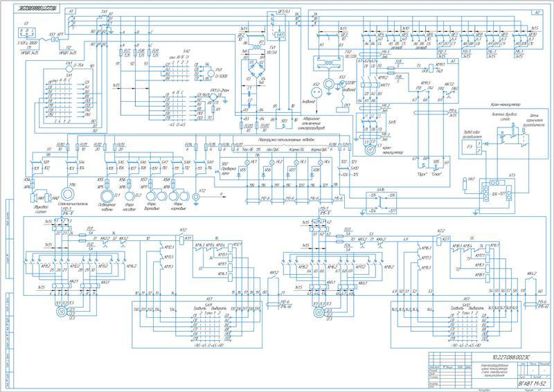This screenshot has width=554, height=392.
Task: Click the HL1 indicator lamp symbol
Action: tap(247, 162)
